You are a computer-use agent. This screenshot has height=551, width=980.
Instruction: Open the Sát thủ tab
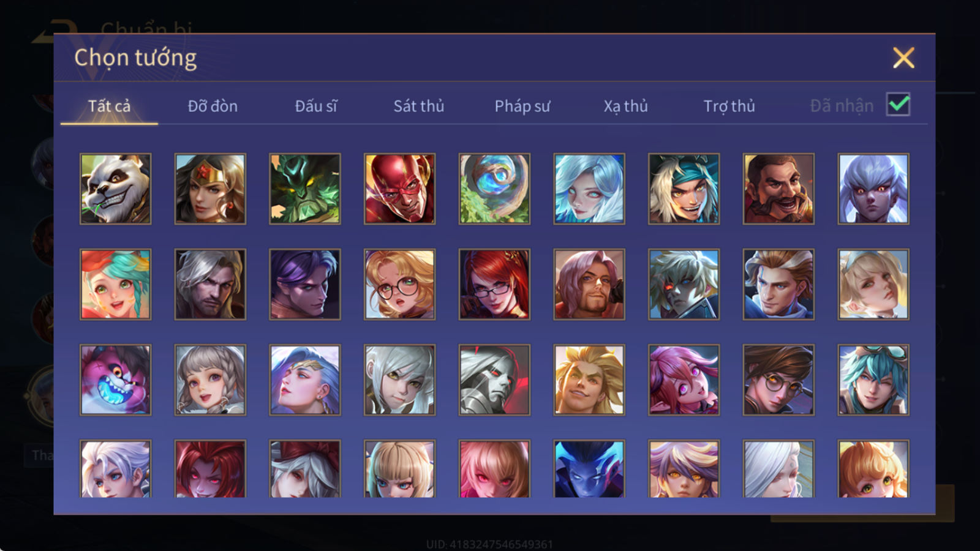point(419,106)
